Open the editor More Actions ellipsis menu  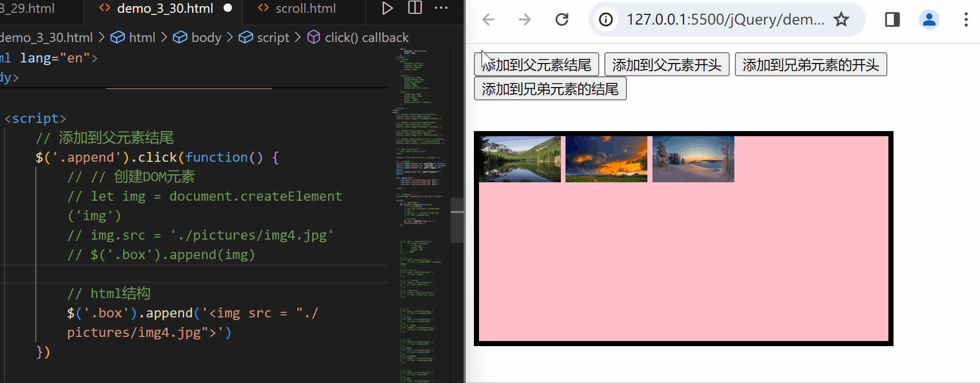pyautogui.click(x=441, y=8)
